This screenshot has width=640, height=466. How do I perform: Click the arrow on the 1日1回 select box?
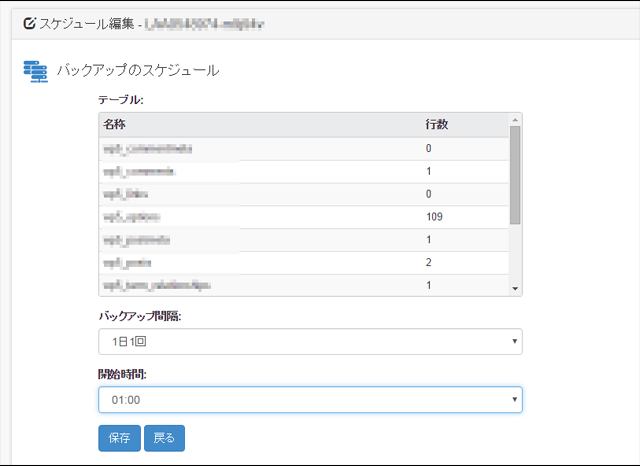pyautogui.click(x=514, y=342)
